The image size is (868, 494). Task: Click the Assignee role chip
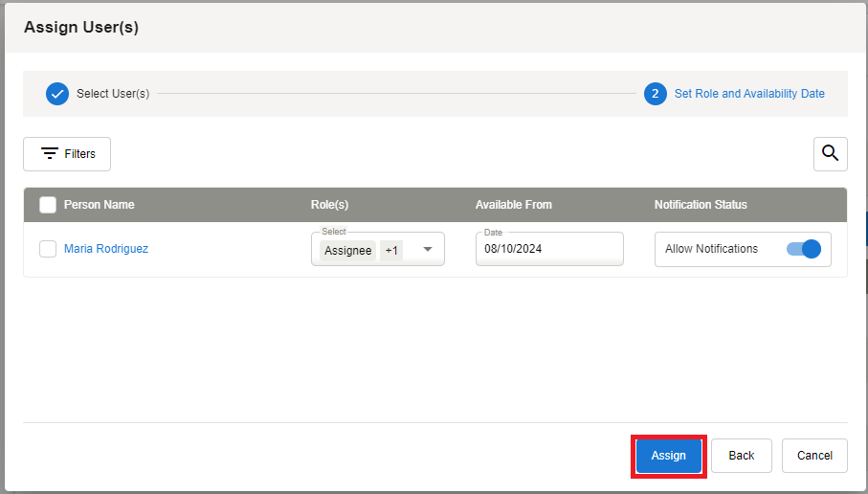(x=347, y=250)
